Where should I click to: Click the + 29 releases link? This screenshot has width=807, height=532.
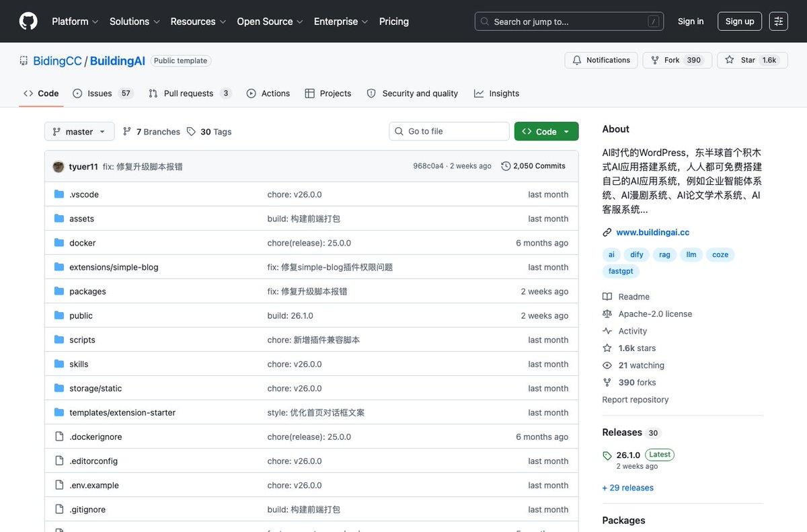(x=628, y=488)
